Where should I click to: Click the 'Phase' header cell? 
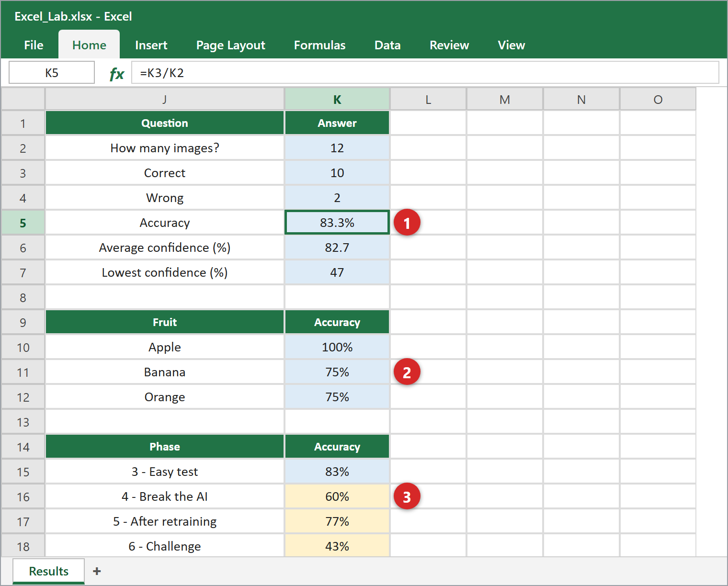pyautogui.click(x=165, y=447)
